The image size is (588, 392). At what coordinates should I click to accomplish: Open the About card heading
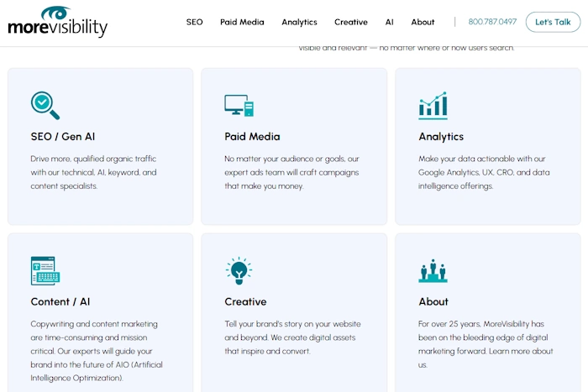pos(433,301)
